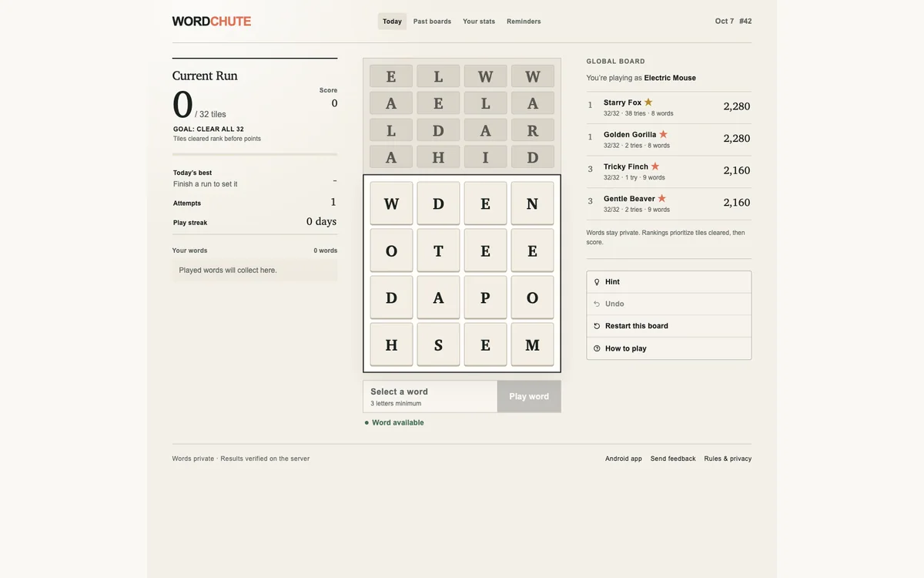This screenshot has width=924, height=578.
Task: Go to the Reminders tab
Action: tap(524, 22)
